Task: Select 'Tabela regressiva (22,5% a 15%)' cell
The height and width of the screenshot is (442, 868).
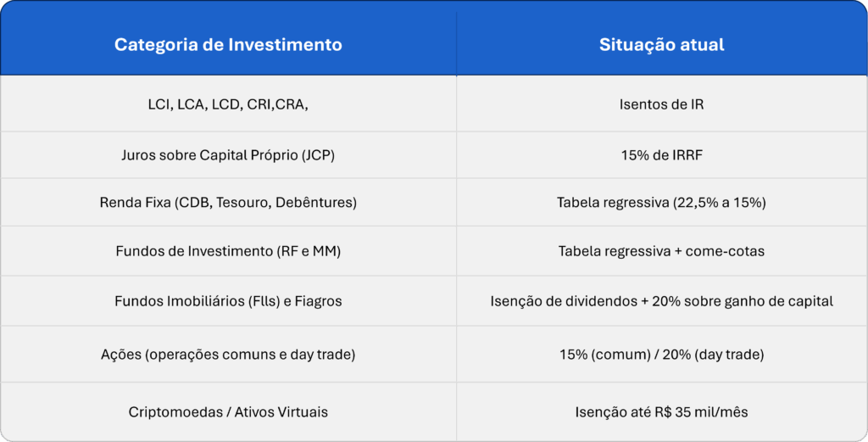Action: (661, 203)
